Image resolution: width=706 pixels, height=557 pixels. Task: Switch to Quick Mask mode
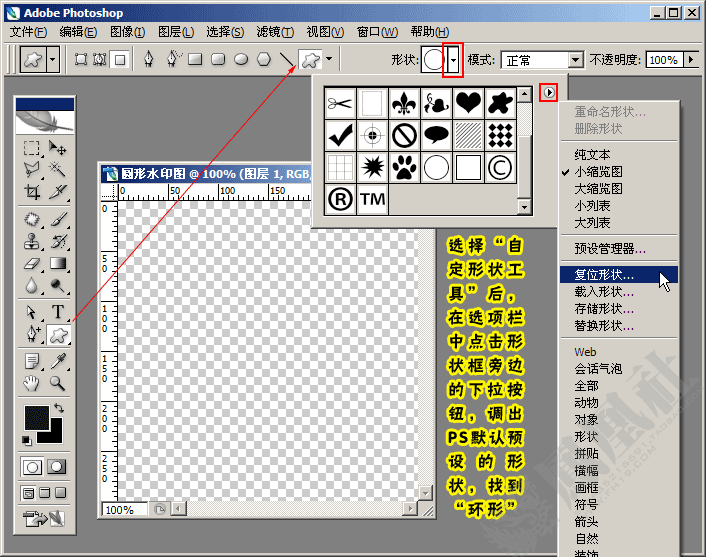(x=56, y=467)
